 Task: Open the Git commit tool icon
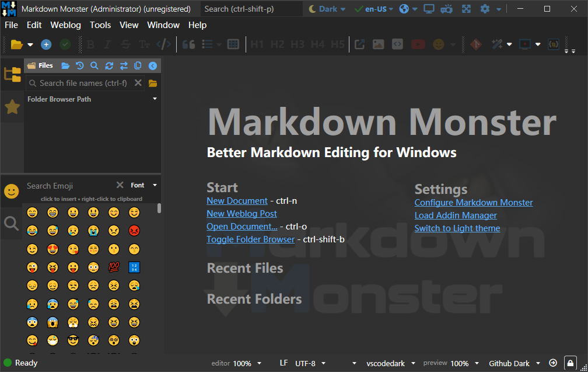click(475, 44)
